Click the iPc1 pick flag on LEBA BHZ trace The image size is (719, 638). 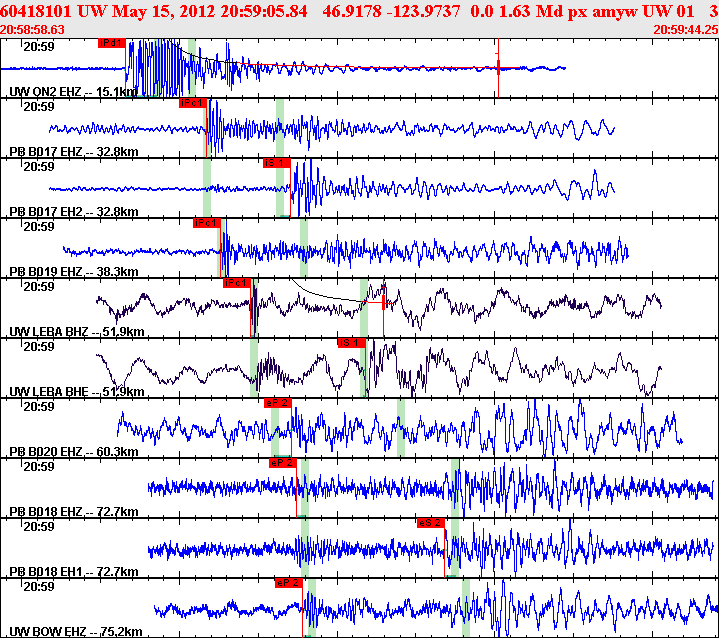click(237, 283)
